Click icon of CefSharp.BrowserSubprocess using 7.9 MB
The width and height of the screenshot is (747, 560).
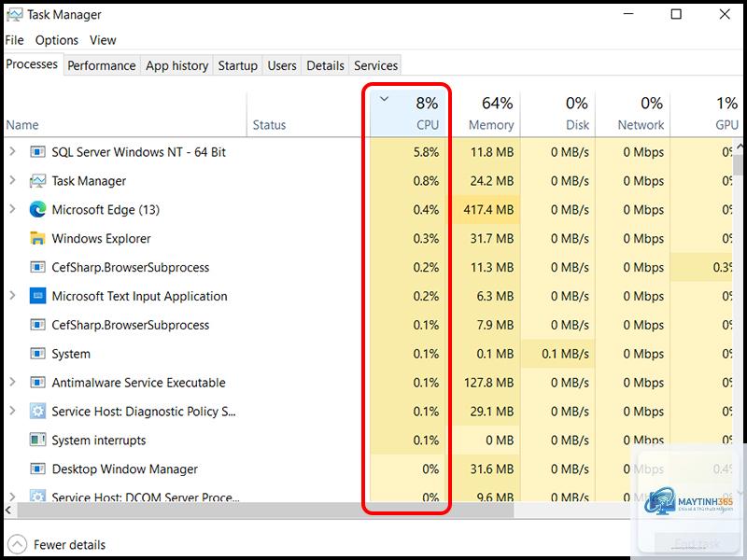click(37, 325)
